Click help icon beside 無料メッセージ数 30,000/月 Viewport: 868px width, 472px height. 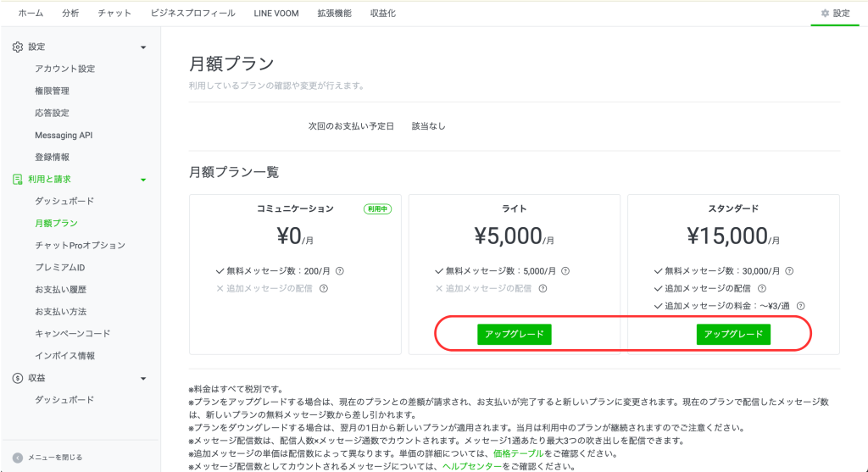[790, 271]
